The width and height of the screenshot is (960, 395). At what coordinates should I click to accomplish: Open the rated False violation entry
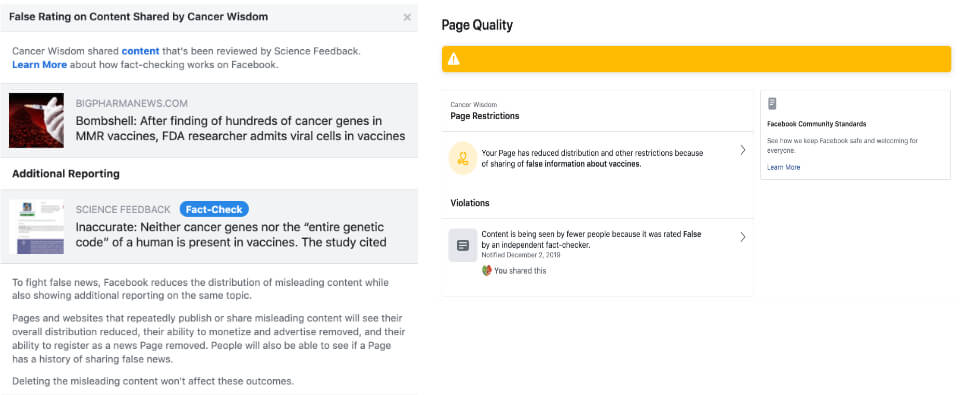pyautogui.click(x=597, y=252)
